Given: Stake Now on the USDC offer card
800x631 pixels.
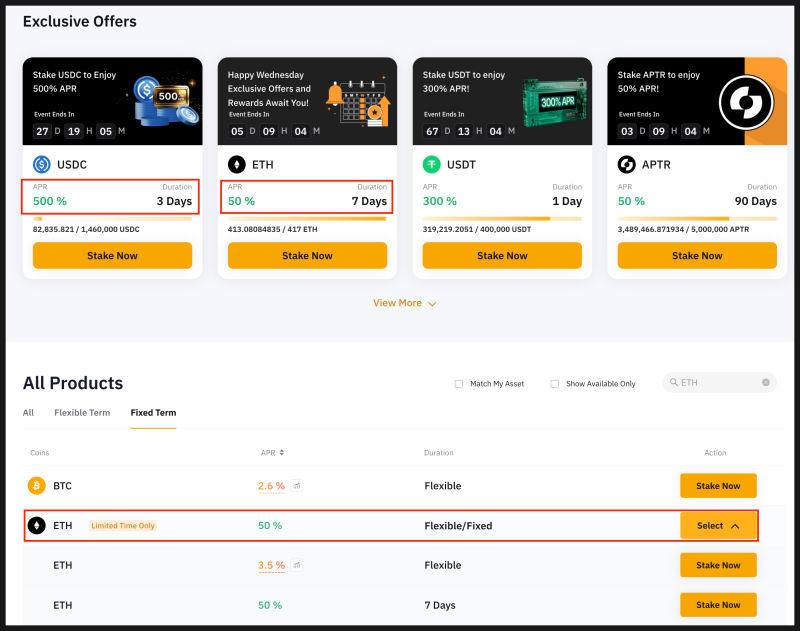Looking at the screenshot, I should pos(112,256).
